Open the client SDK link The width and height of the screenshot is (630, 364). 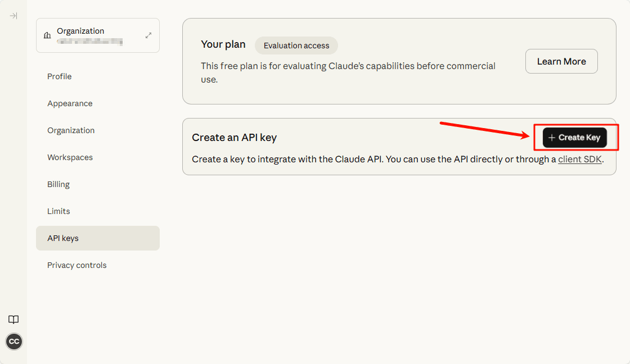coord(579,159)
